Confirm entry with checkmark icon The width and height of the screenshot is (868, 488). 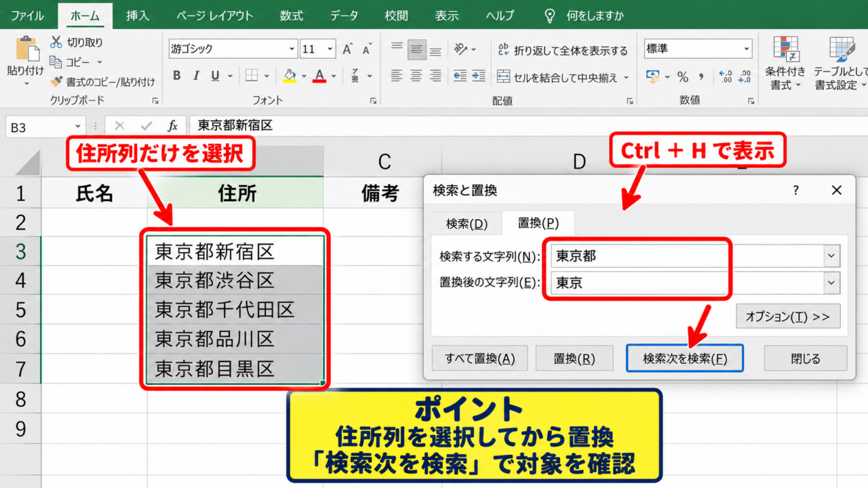[x=146, y=126]
